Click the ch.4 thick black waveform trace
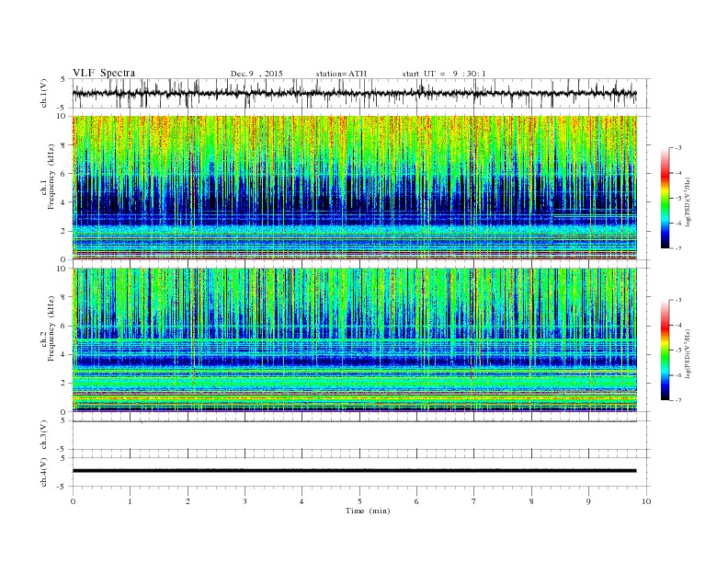 click(354, 471)
